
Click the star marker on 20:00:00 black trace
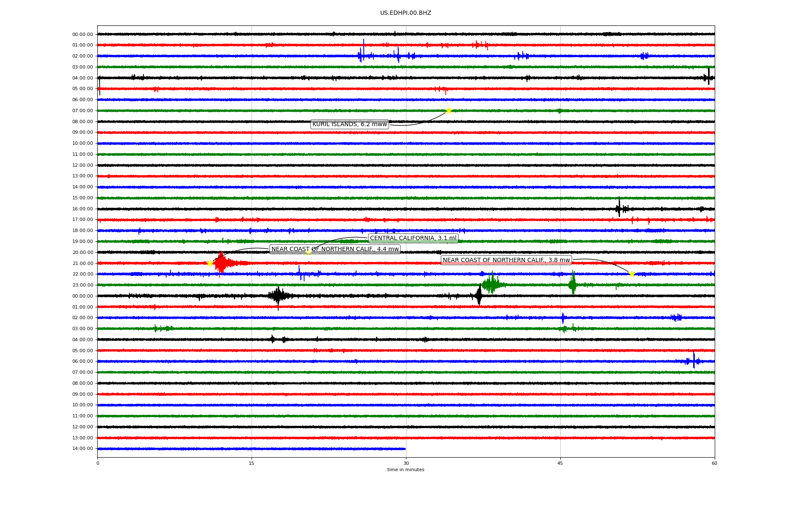click(x=308, y=252)
